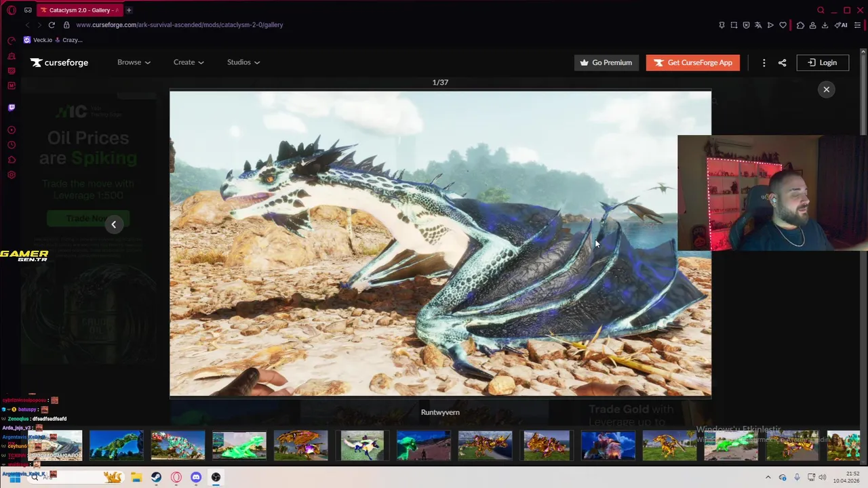Open the sidebar settings gear icon
The height and width of the screenshot is (488, 868).
[12, 175]
